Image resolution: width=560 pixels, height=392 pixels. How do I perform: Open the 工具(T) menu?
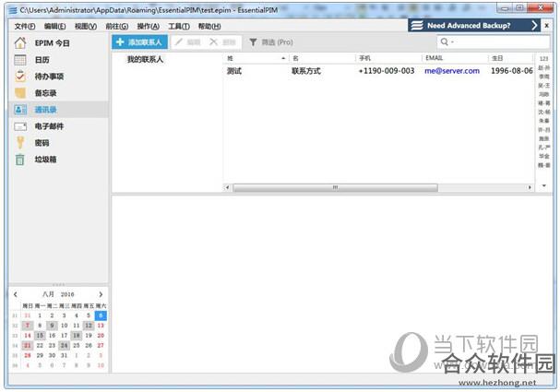[179, 26]
